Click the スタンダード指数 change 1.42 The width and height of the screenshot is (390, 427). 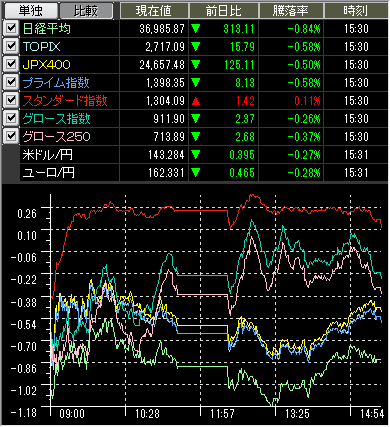pos(245,101)
